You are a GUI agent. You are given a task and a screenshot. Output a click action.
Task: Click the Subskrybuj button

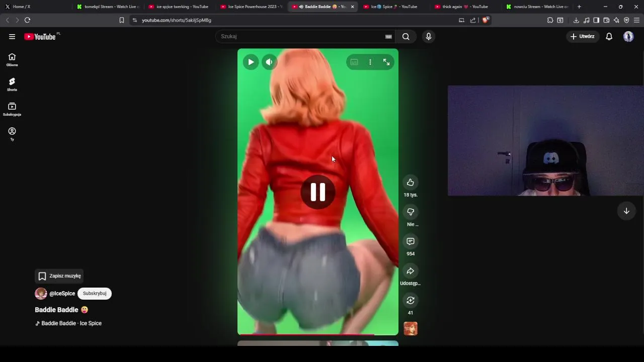click(x=95, y=294)
